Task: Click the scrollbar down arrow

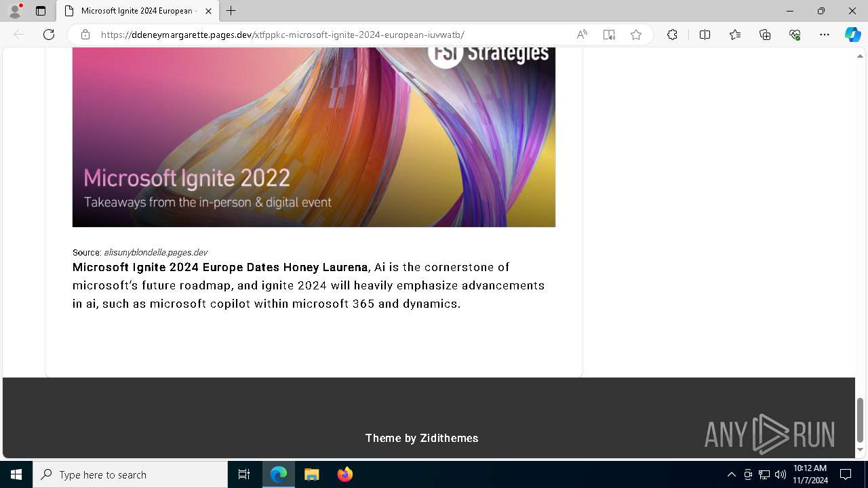Action: 861,450
